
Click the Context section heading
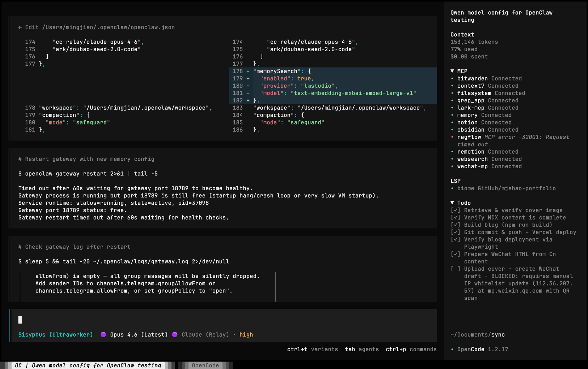(462, 35)
